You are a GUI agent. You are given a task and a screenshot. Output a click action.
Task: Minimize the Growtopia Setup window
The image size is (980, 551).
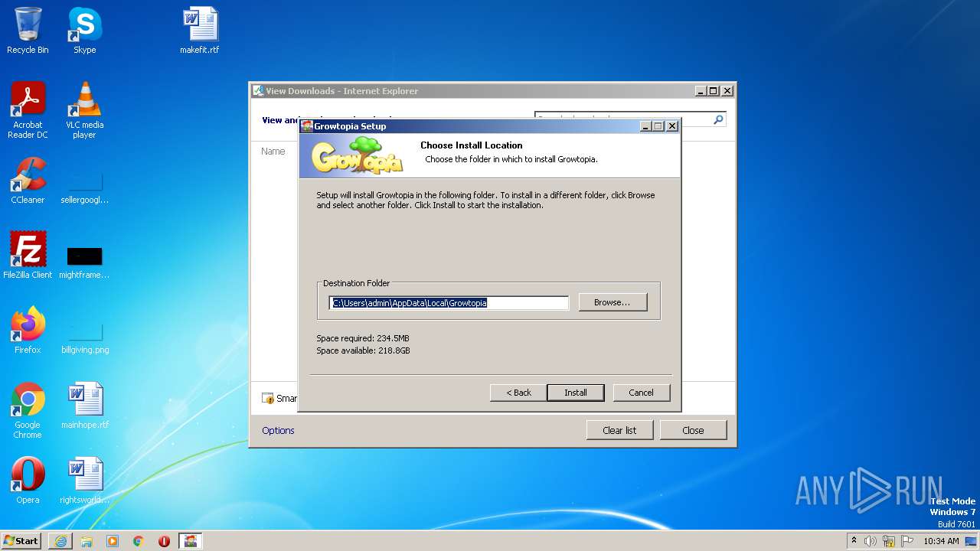pos(645,126)
